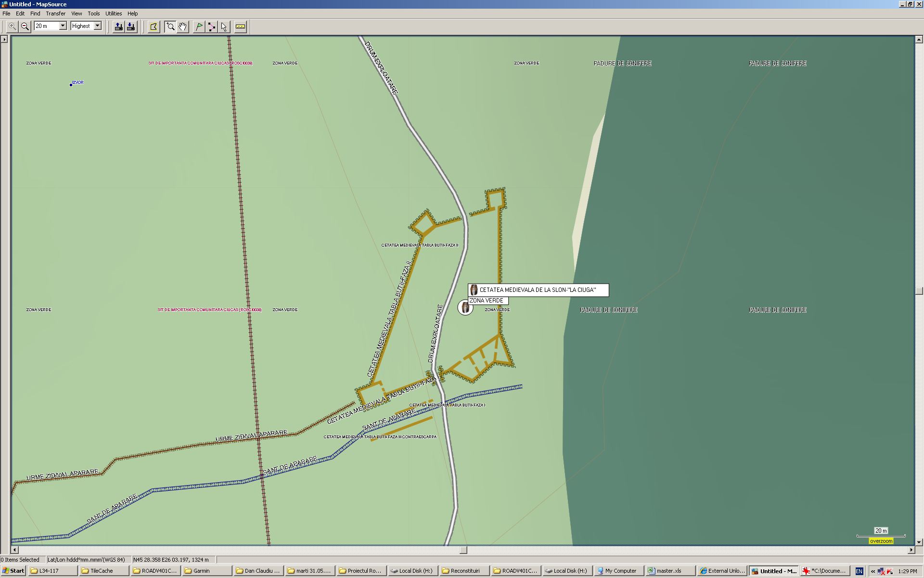Screen dimensions: 924x578
Task: Switch to the C:\Docume... taskbar window
Action: coord(824,571)
